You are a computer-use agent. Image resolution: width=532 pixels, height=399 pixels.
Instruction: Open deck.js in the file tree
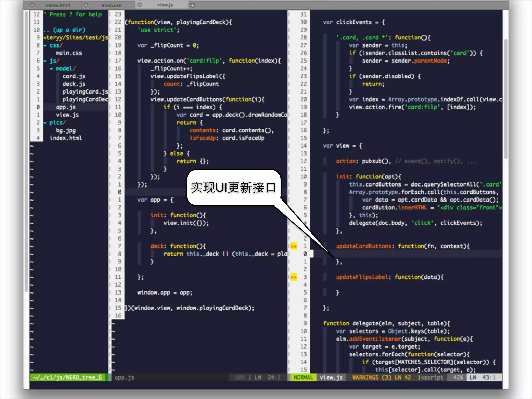tap(74, 84)
